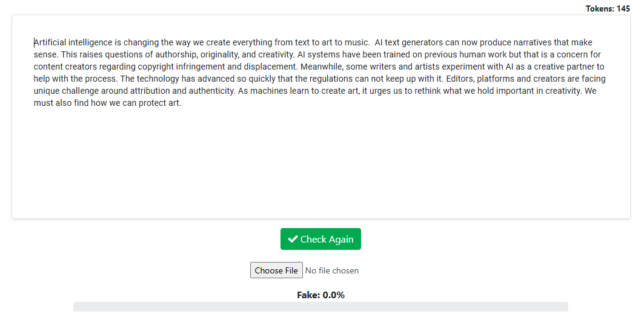Click the 'Tokens: 145' counter
Screen dimensions: 644x320
click(x=608, y=8)
